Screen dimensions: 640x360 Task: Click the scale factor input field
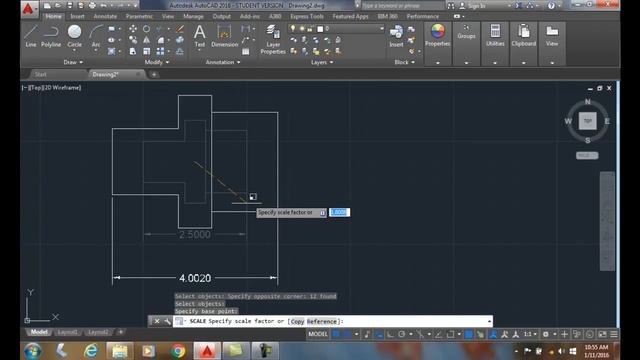point(339,212)
